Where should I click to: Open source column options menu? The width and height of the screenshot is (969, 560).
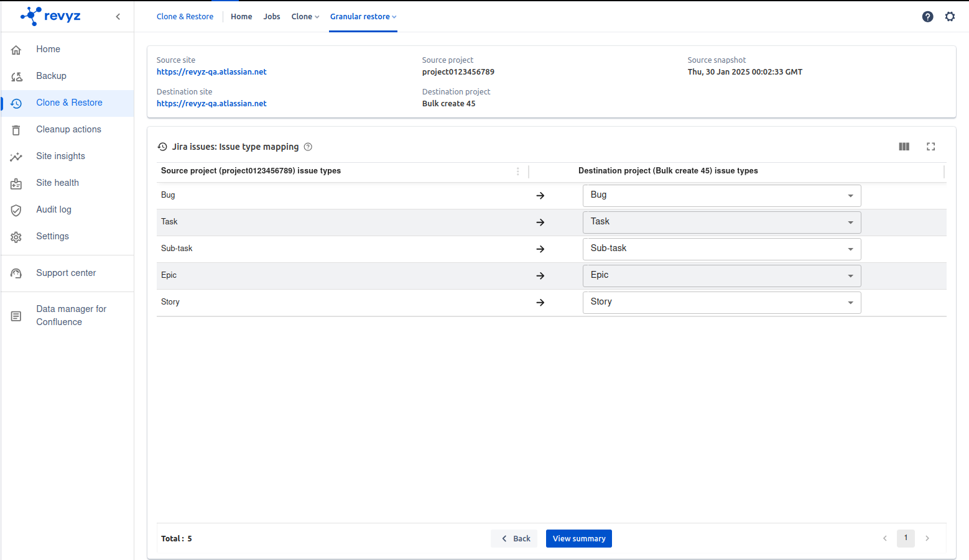tap(517, 172)
